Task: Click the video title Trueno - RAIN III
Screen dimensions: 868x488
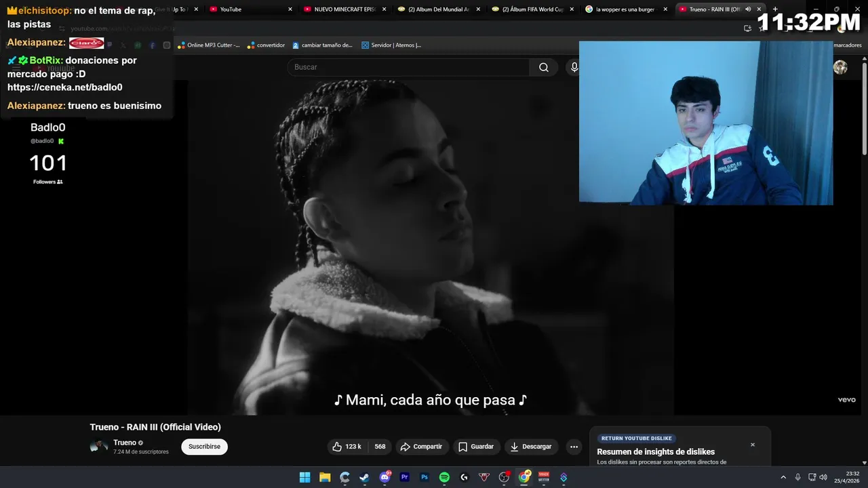Action: pos(155,427)
